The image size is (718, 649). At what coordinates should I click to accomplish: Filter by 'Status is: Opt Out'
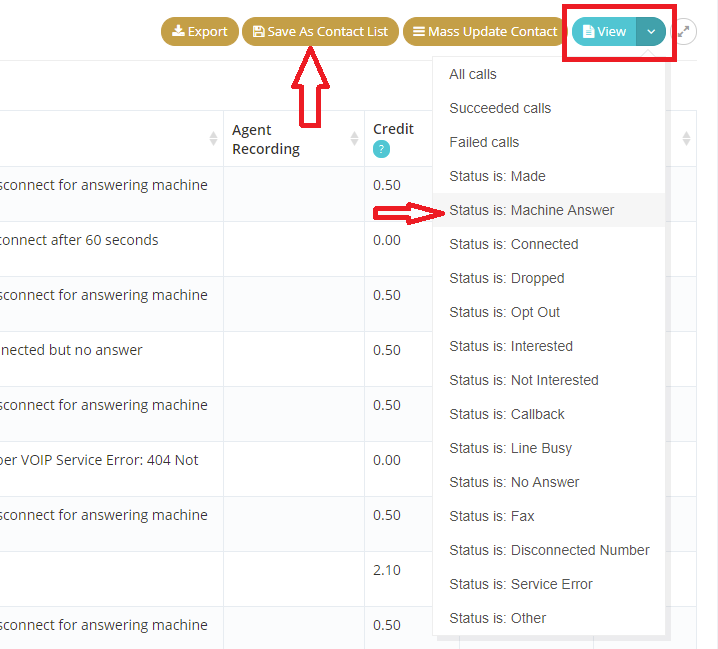pos(505,312)
